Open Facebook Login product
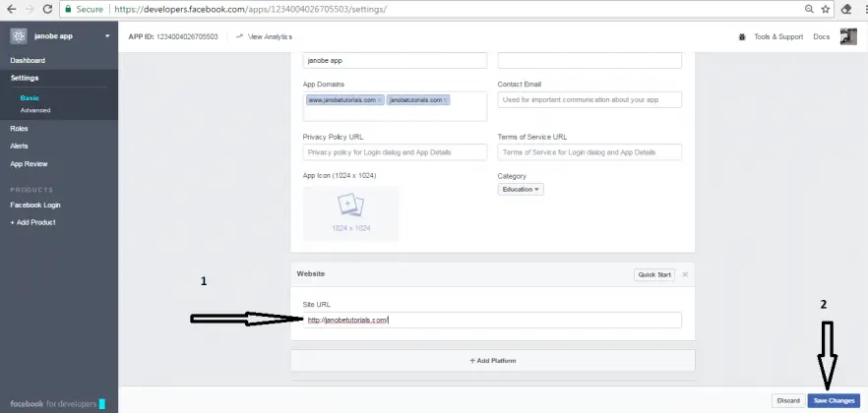The height and width of the screenshot is (413, 868). pyautogui.click(x=35, y=205)
